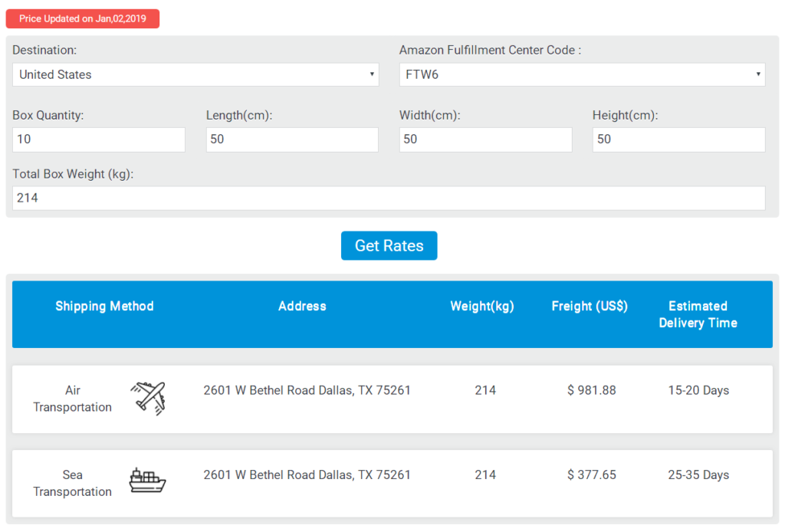785x532 pixels.
Task: Click the $ 377.65 sea freight price
Action: coord(591,475)
